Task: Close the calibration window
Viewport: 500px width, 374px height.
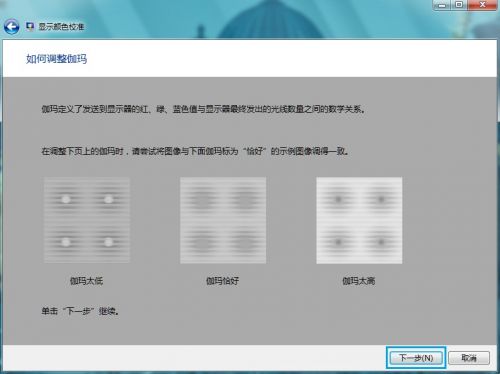Action: point(482,5)
